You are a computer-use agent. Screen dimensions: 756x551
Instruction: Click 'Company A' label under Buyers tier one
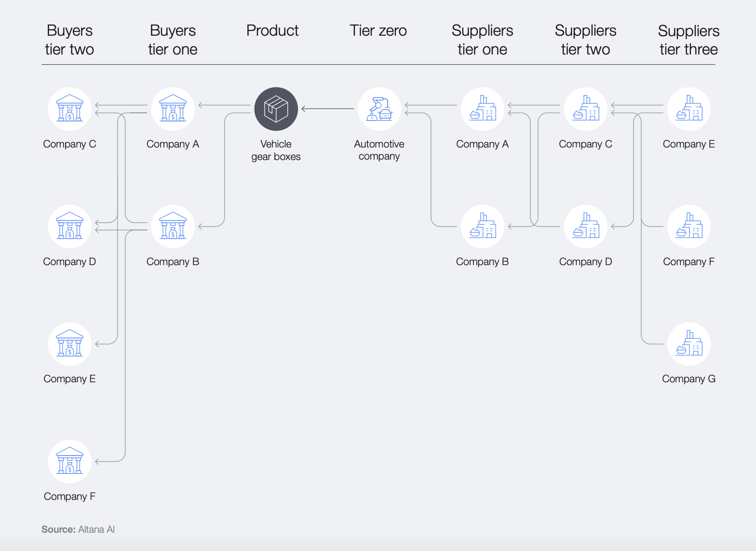coord(173,144)
